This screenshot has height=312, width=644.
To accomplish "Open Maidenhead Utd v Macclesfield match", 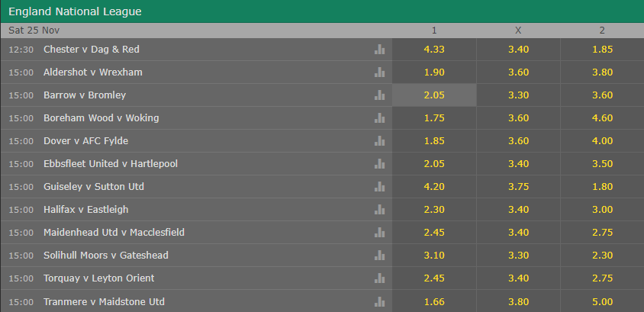I will click(114, 233).
